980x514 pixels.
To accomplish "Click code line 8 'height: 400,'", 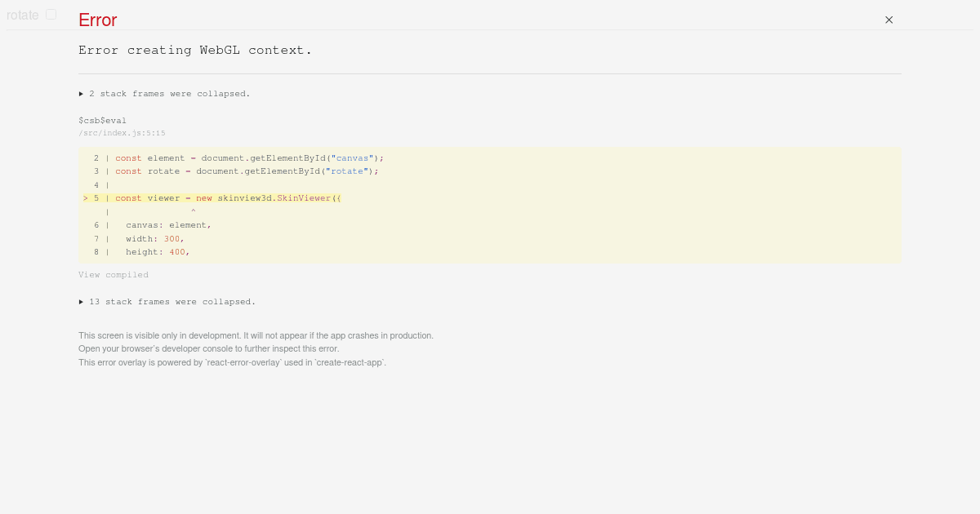I will (158, 252).
